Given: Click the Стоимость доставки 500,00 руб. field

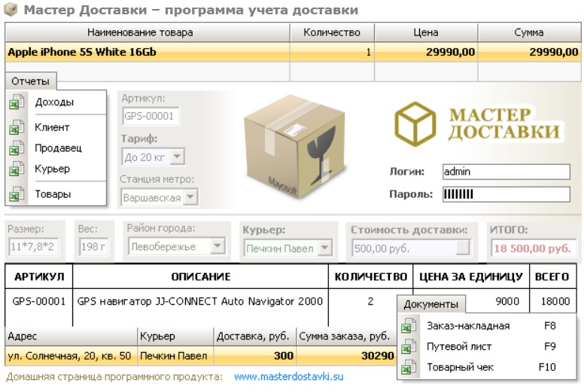Looking at the screenshot, I should (411, 248).
